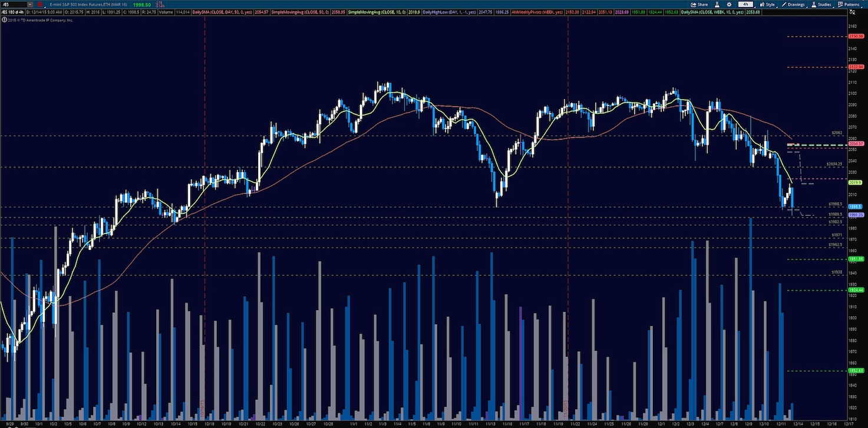Click the E-mini S&P 500 Index Futures description
Screen dimensions: 868x428
(88, 5)
